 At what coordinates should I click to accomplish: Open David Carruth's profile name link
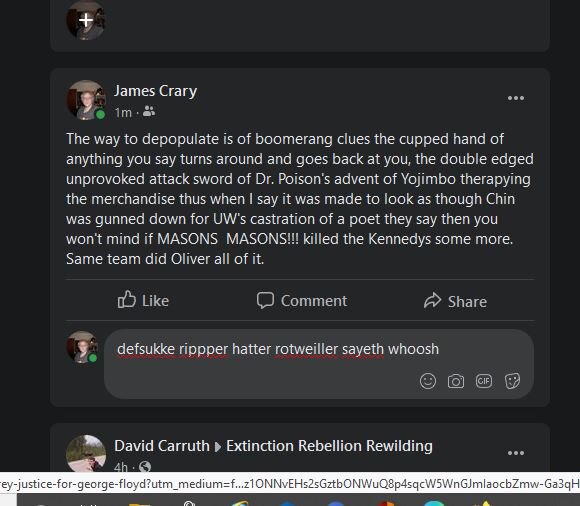[162, 446]
